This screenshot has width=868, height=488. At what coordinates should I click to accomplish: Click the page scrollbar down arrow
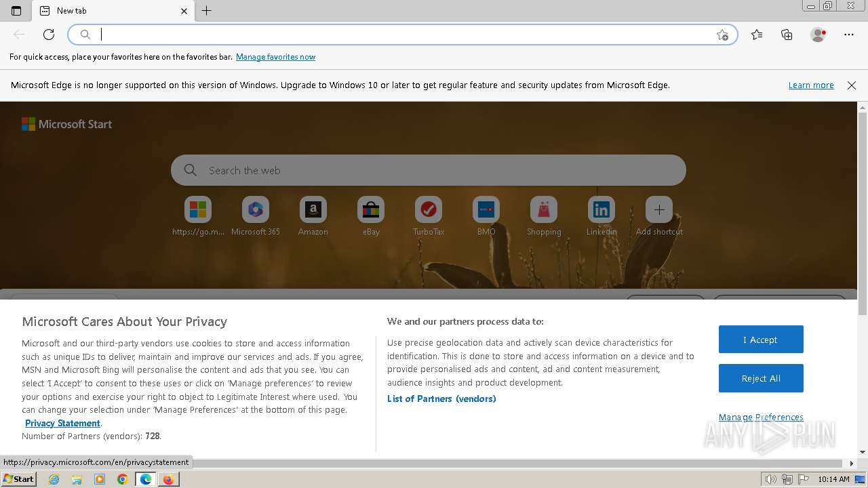coord(863,452)
